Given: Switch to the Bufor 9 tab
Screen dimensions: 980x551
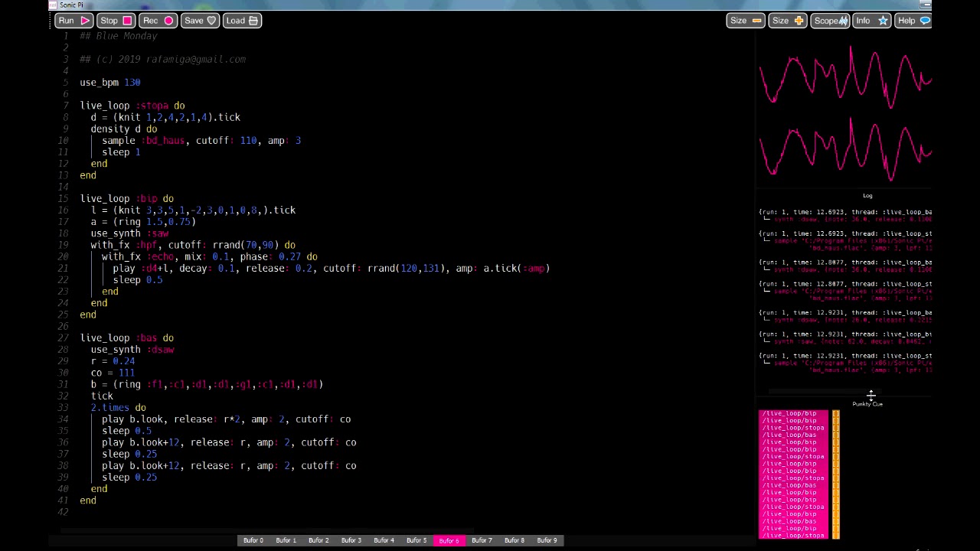Looking at the screenshot, I should pyautogui.click(x=547, y=540).
